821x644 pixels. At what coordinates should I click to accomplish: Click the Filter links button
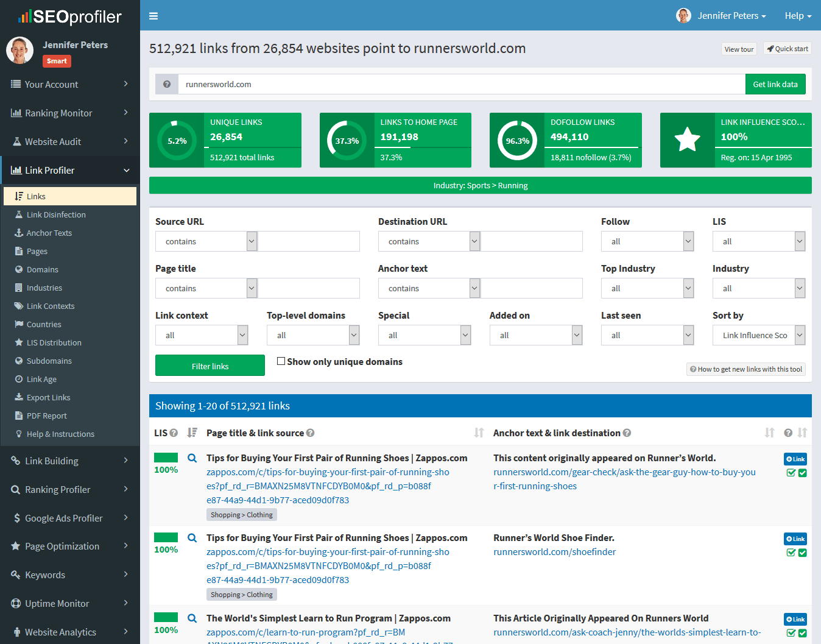[210, 365]
